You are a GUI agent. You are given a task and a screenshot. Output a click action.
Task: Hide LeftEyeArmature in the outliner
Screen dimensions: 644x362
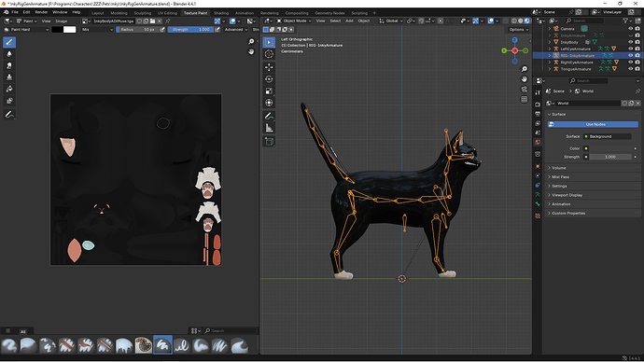[630, 49]
